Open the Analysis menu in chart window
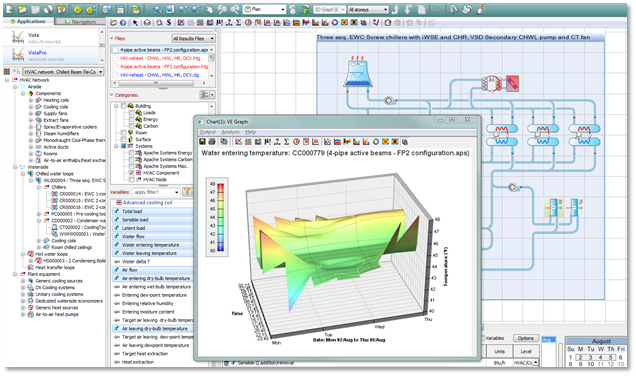Image resolution: width=636 pixels, height=376 pixels. pyautogui.click(x=230, y=132)
